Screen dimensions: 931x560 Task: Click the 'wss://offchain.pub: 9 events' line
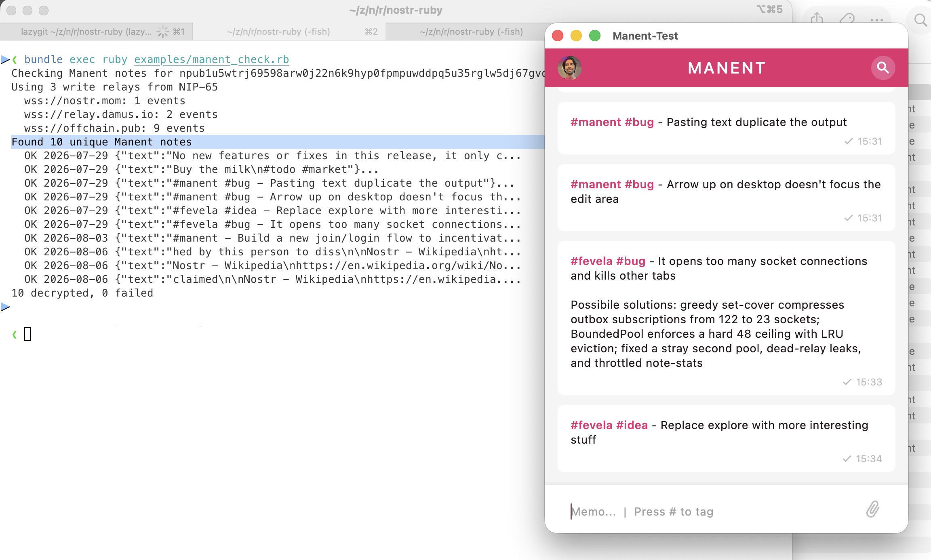pos(114,128)
